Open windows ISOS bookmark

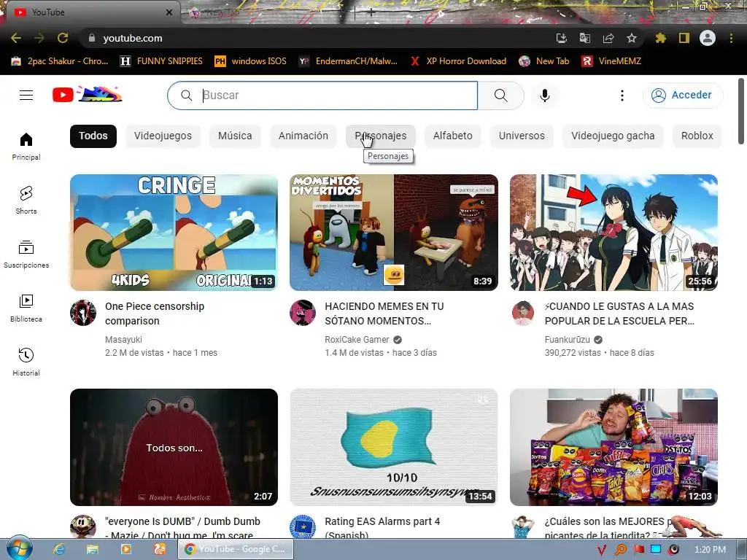pos(251,61)
